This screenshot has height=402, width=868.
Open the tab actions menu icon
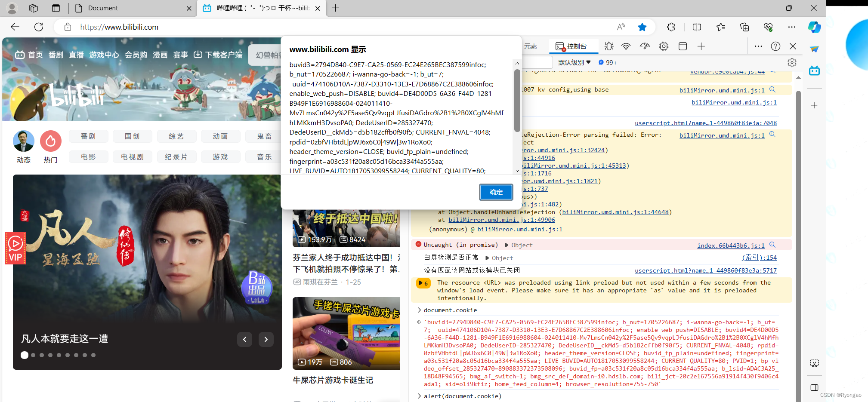(56, 8)
